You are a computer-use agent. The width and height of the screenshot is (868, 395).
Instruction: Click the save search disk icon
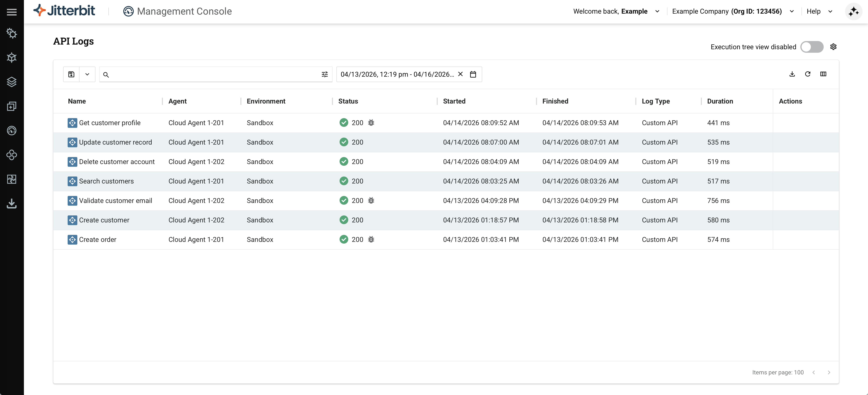[71, 74]
